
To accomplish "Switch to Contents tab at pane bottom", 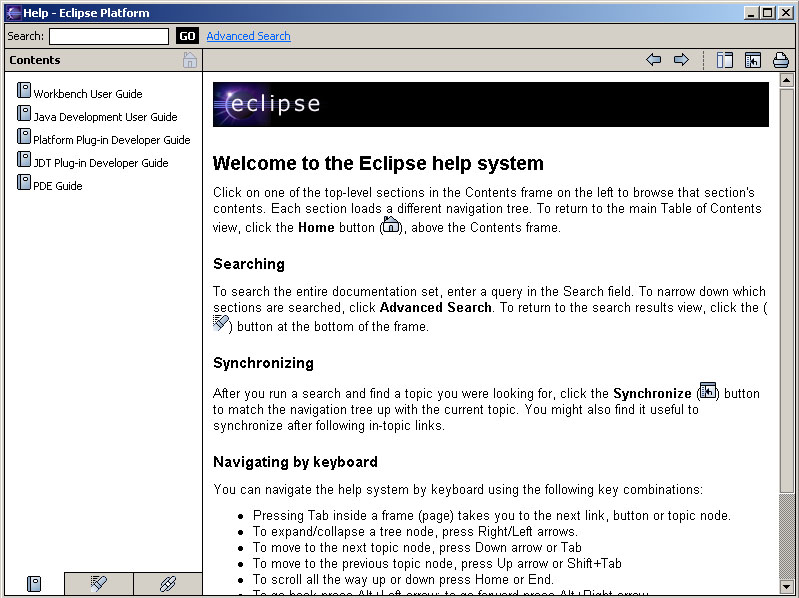I will (x=34, y=584).
